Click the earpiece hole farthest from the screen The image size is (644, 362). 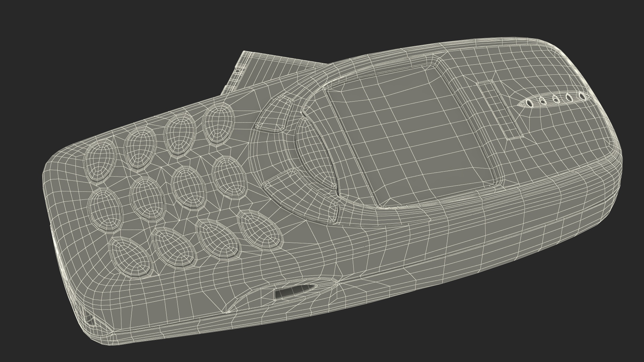coord(583,97)
